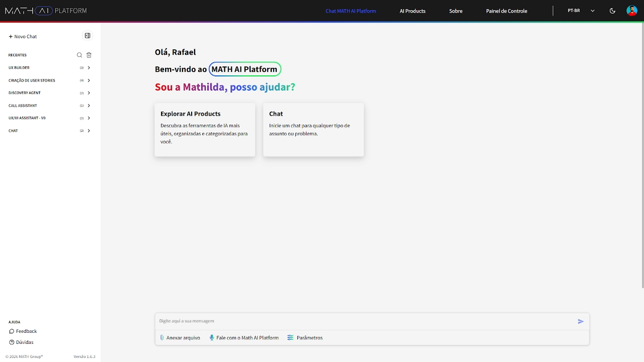Expand DISCOVERY AGENT chevron
This screenshot has width=644, height=362.
click(89, 93)
